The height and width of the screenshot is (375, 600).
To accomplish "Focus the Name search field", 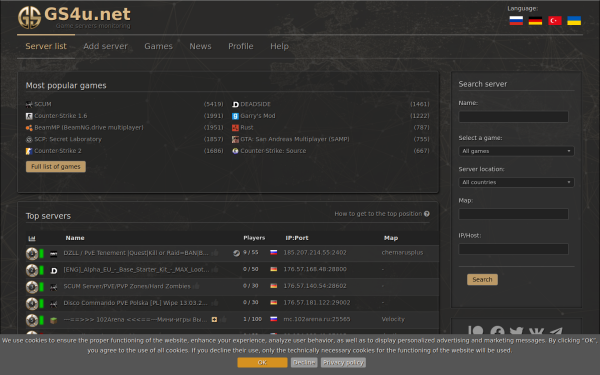I will (514, 117).
